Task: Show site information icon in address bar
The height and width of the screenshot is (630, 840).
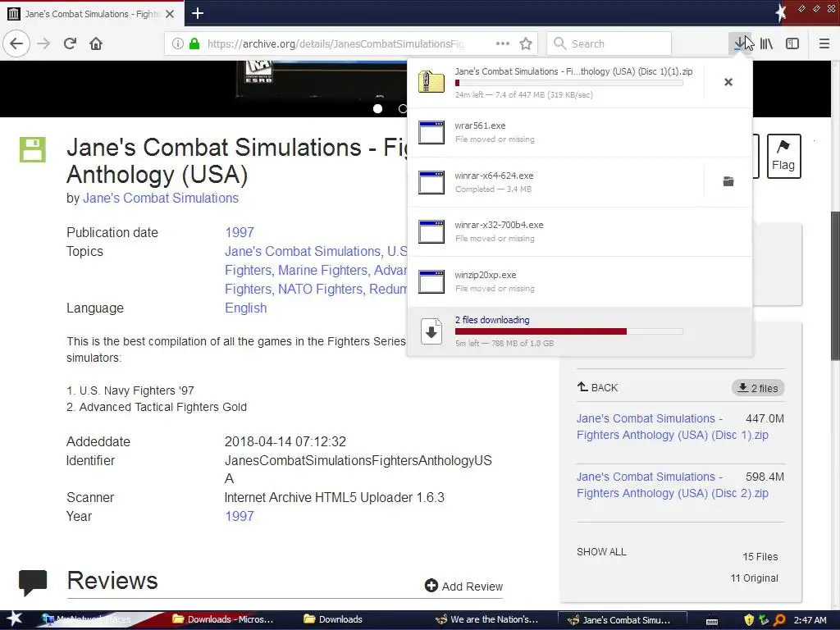Action: point(178,44)
